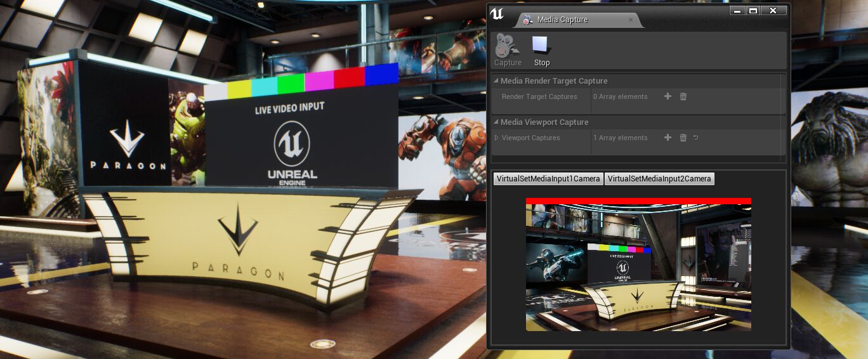The image size is (868, 359).
Task: Click the Media Capture tab's camera icon
Action: (x=527, y=20)
